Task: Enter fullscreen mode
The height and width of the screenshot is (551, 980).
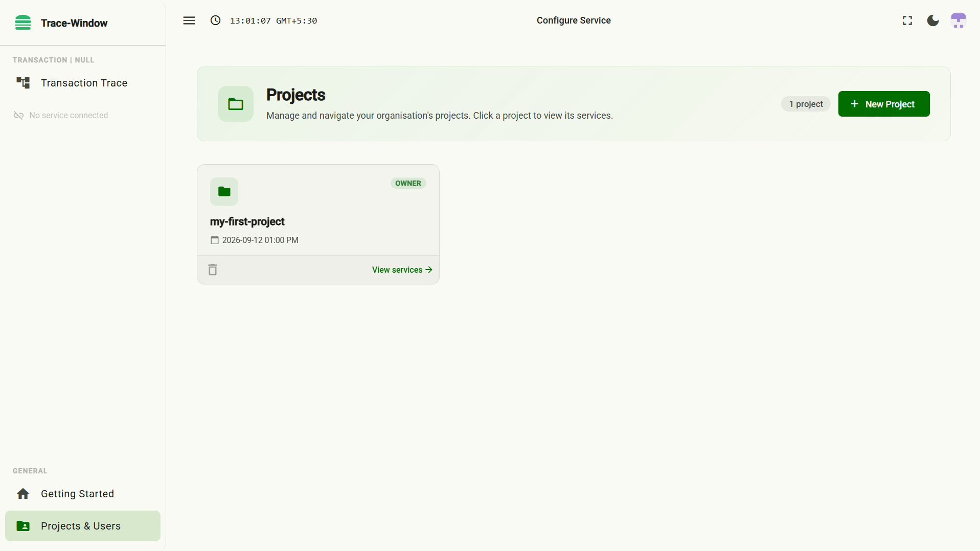Action: [x=907, y=20]
